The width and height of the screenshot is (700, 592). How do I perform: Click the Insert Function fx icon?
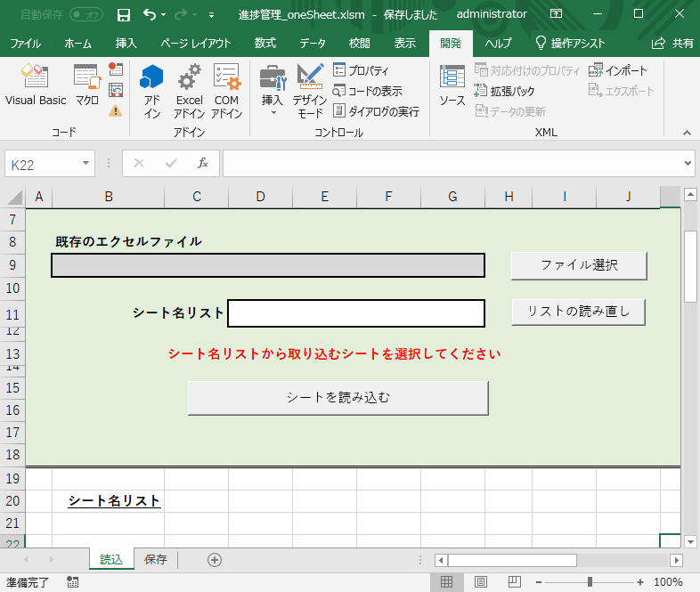203,163
